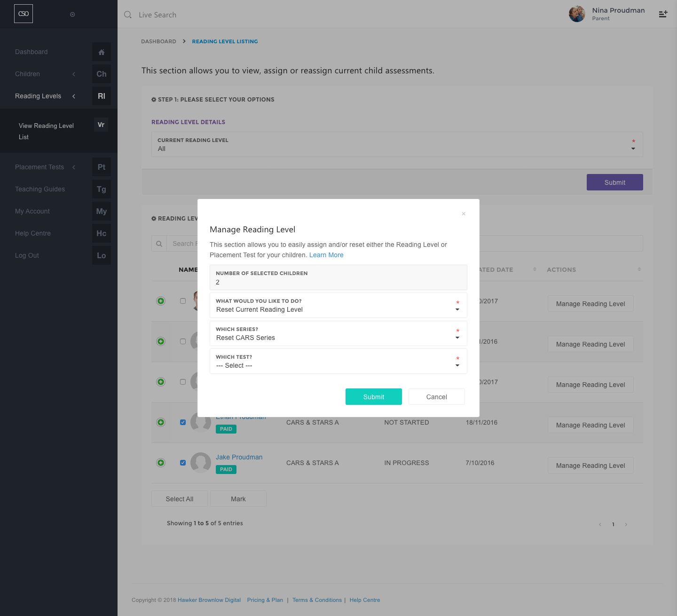Image resolution: width=677 pixels, height=616 pixels.
Task: Click the teal Submit button in dialog
Action: click(374, 397)
